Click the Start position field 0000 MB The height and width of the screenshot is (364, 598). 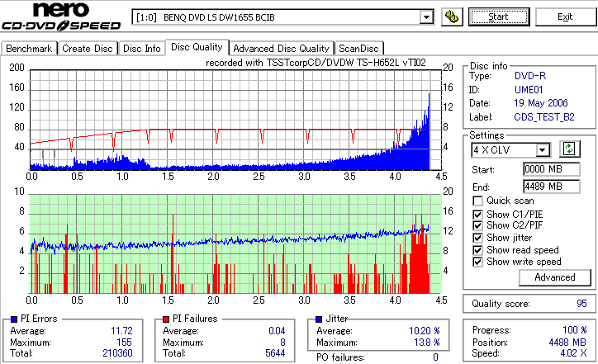(x=552, y=169)
